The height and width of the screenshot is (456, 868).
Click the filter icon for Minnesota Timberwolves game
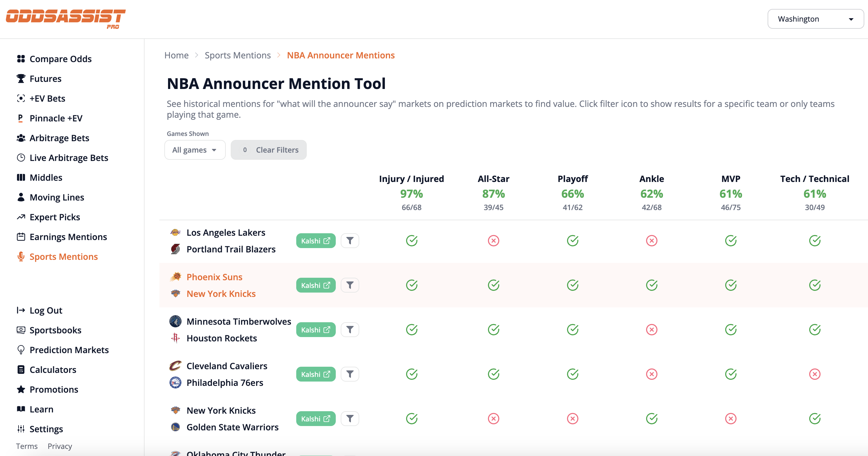click(350, 329)
